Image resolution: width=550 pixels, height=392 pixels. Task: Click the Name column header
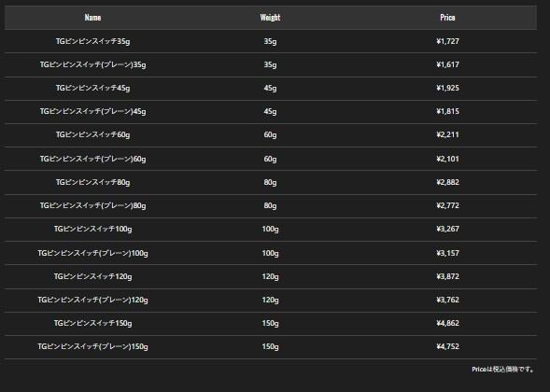pyautogui.click(x=92, y=18)
